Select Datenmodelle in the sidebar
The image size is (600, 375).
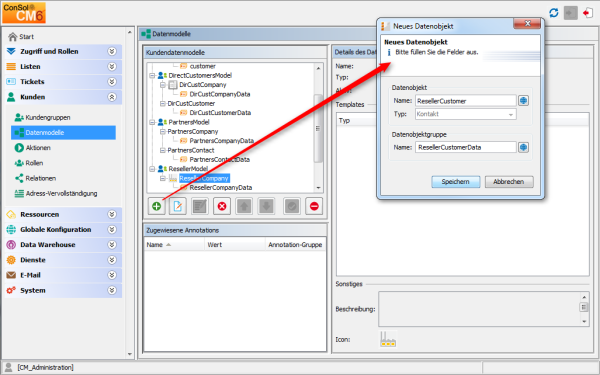coord(64,133)
